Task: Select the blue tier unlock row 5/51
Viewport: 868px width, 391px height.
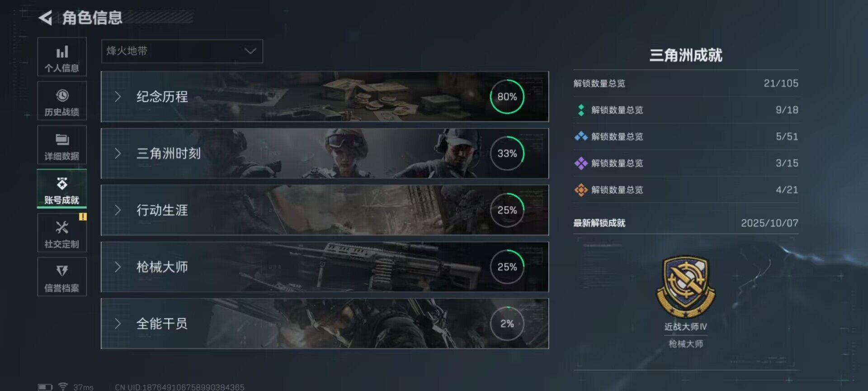Action: tap(686, 137)
